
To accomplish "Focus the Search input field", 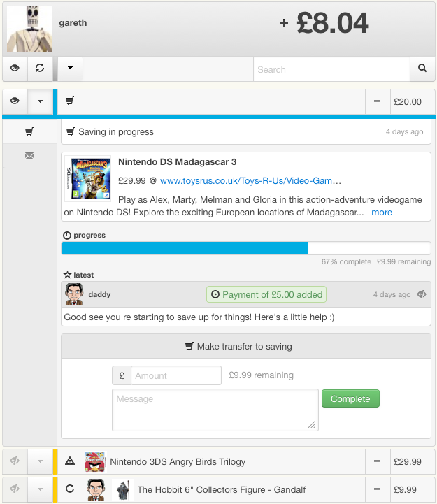I will tap(331, 69).
